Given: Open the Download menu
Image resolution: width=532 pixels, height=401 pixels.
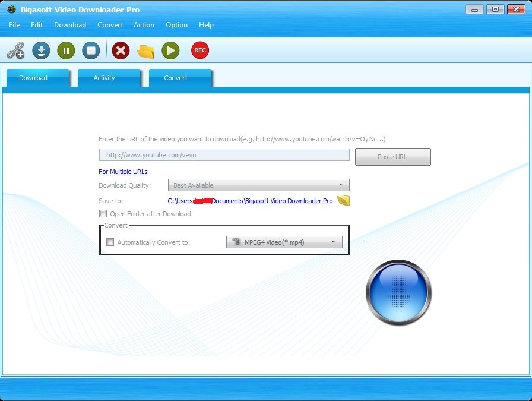Looking at the screenshot, I should pos(70,25).
